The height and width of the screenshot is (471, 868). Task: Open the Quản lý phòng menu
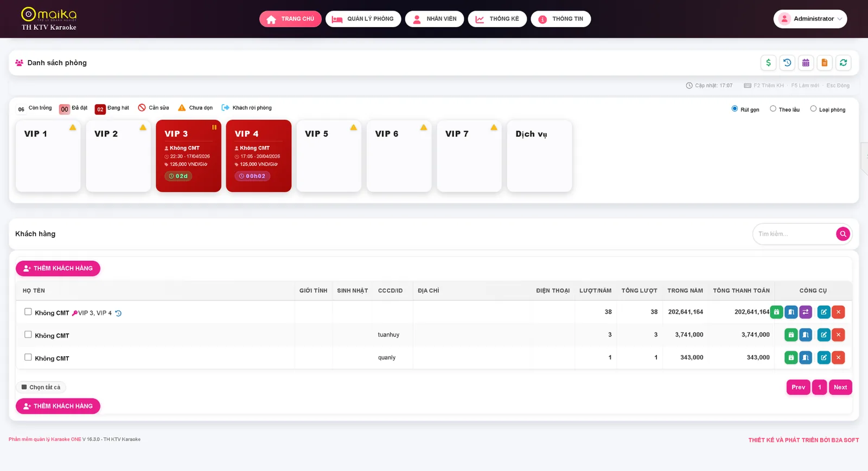363,19
